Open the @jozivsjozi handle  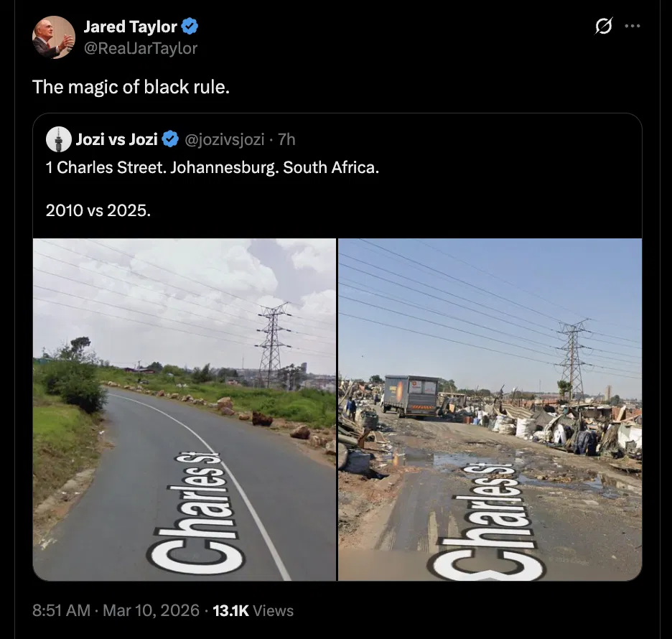tap(223, 139)
